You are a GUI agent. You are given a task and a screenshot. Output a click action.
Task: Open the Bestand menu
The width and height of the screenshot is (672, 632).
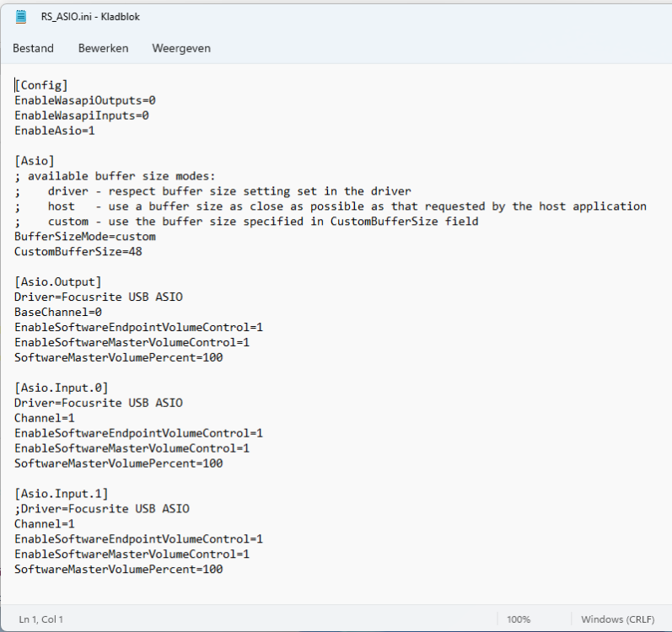33,48
